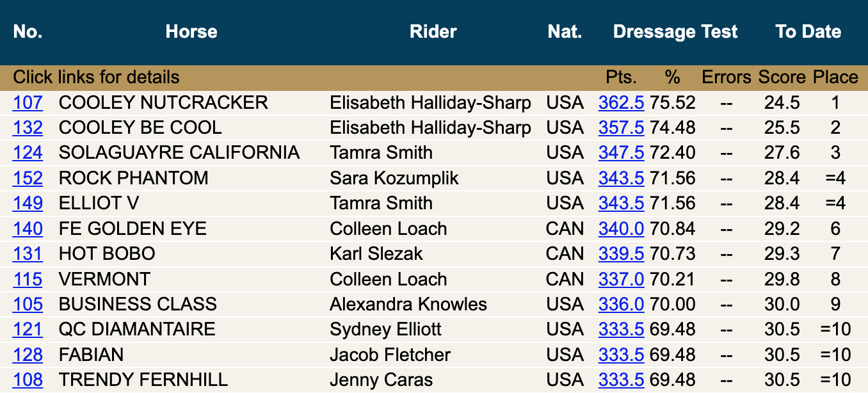Click entry number 105 link
Viewport: 868px width, 393px height.
click(x=28, y=304)
